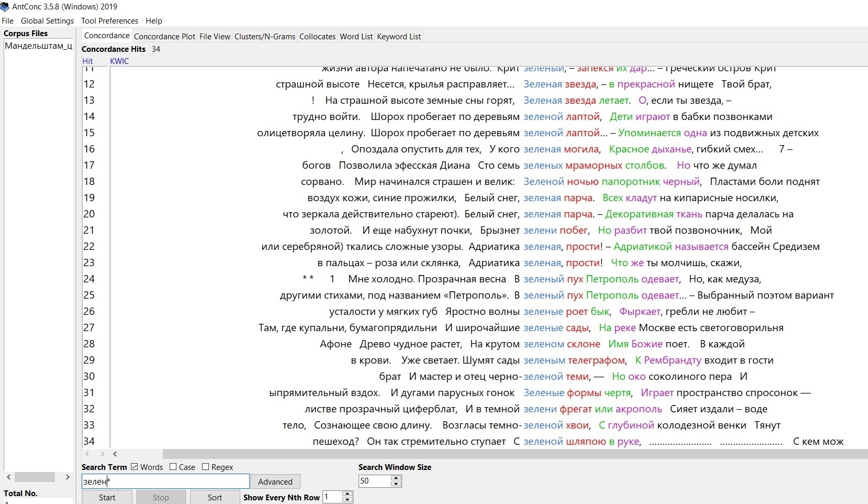Enable the Regex checkbox
Image resolution: width=868 pixels, height=504 pixels.
pos(205,467)
